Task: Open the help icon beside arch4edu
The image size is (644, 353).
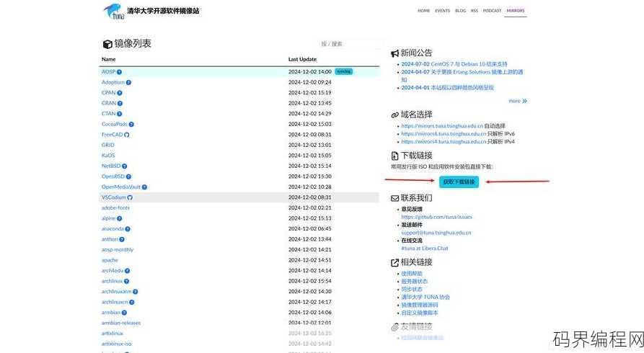Action: point(128,271)
